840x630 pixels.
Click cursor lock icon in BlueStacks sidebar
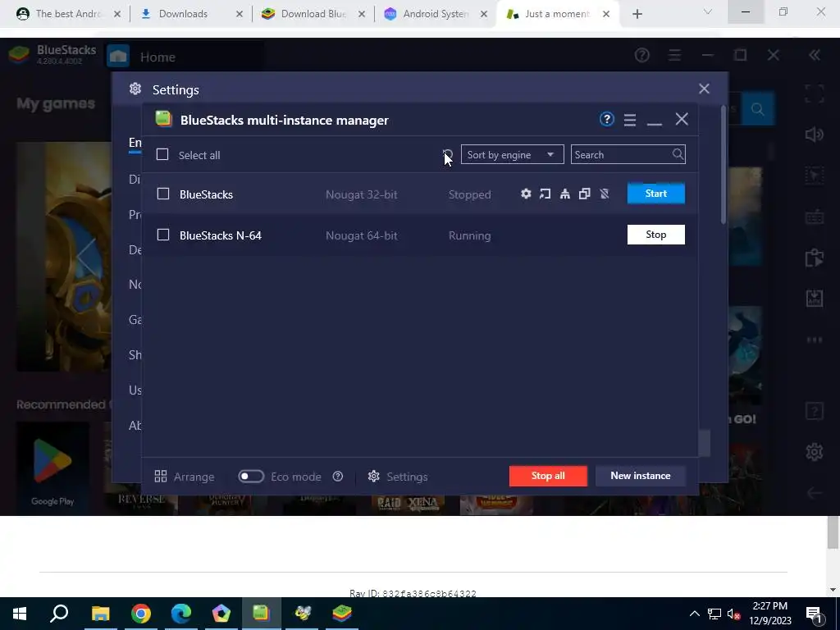tap(815, 176)
